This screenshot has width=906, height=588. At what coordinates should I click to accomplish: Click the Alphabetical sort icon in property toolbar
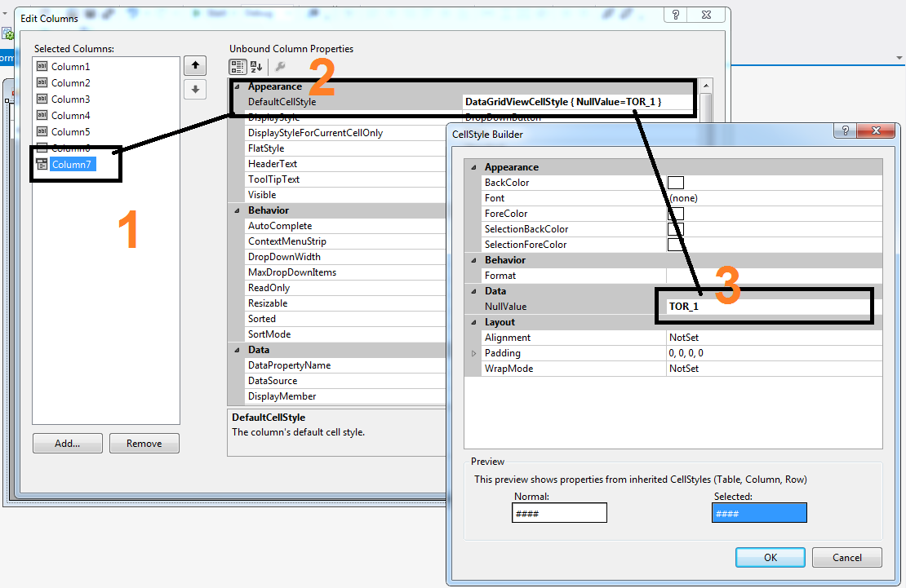tap(256, 67)
